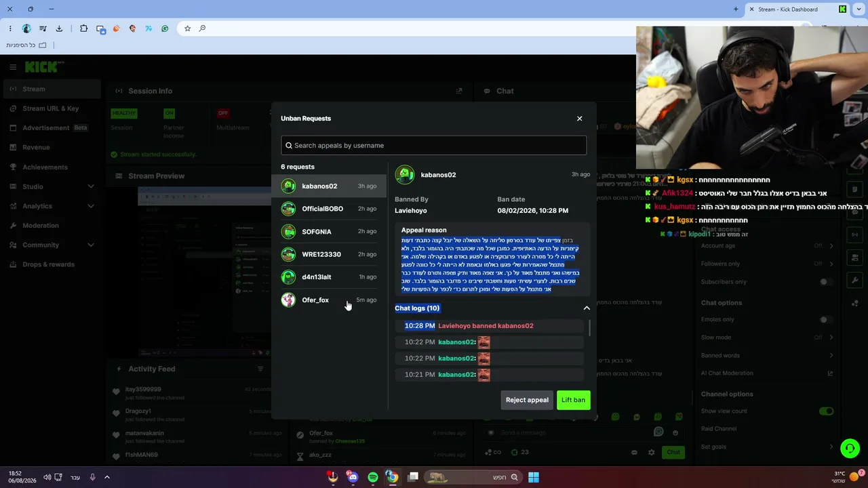
Task: Open the Banned words chevron
Action: (x=831, y=355)
